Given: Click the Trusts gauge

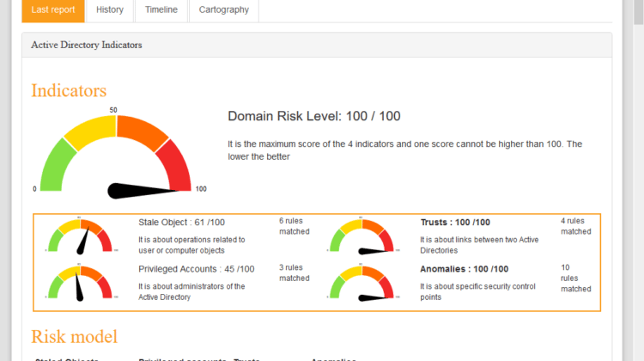Looking at the screenshot, I should click(x=362, y=236).
